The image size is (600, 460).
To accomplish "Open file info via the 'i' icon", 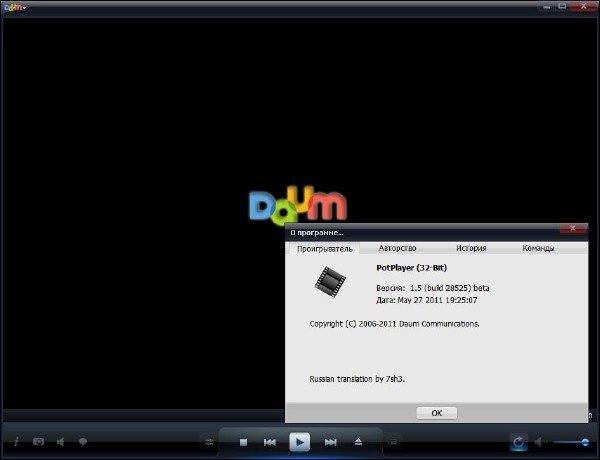I will tap(16, 441).
